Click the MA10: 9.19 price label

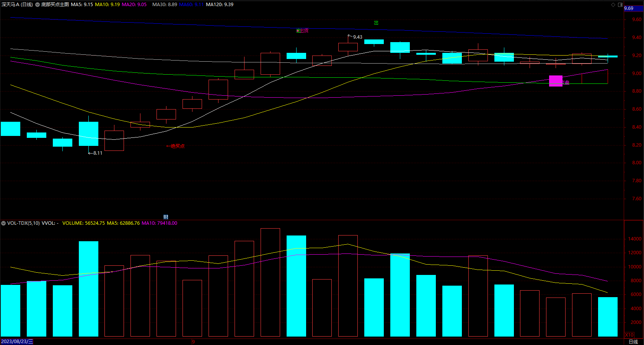tap(107, 5)
